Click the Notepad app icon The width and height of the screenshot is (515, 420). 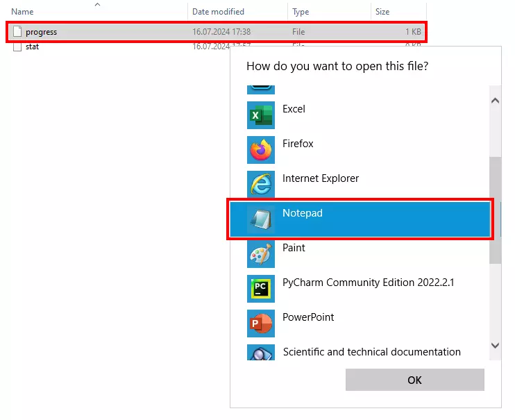pos(261,219)
